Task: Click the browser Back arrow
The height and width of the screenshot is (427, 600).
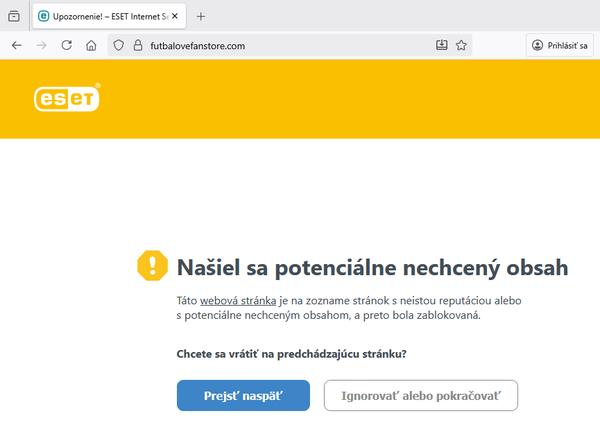Action: pos(17,45)
